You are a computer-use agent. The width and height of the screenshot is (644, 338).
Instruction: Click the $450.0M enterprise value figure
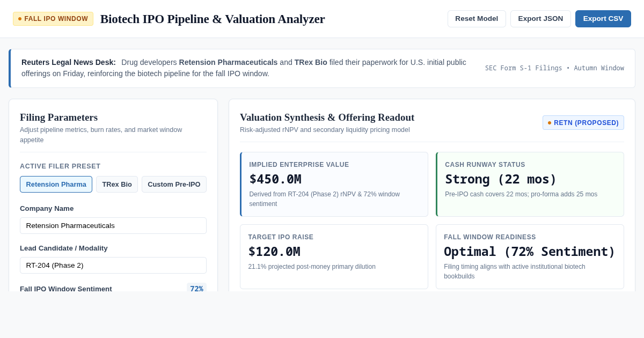pyautogui.click(x=275, y=179)
